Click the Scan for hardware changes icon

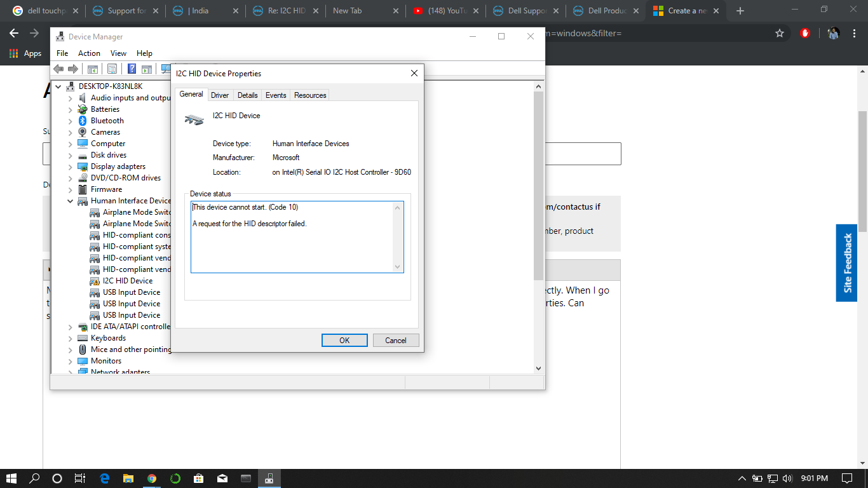pyautogui.click(x=165, y=69)
